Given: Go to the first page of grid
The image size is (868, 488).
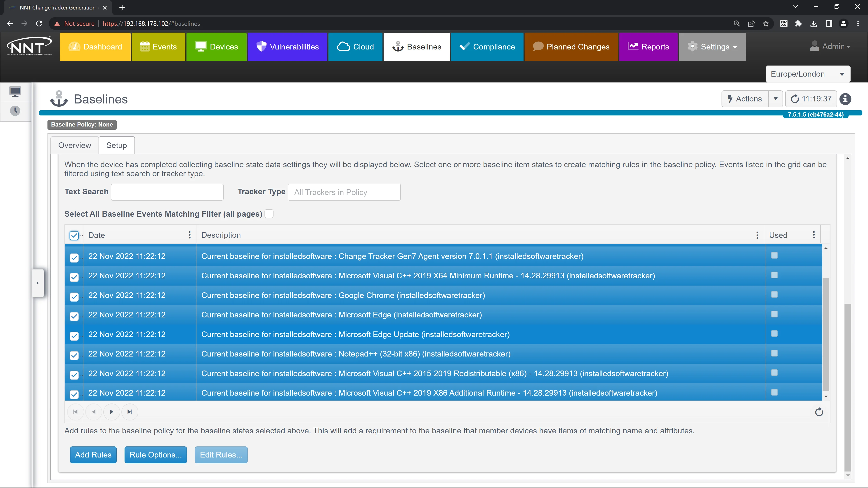Looking at the screenshot, I should tap(75, 412).
